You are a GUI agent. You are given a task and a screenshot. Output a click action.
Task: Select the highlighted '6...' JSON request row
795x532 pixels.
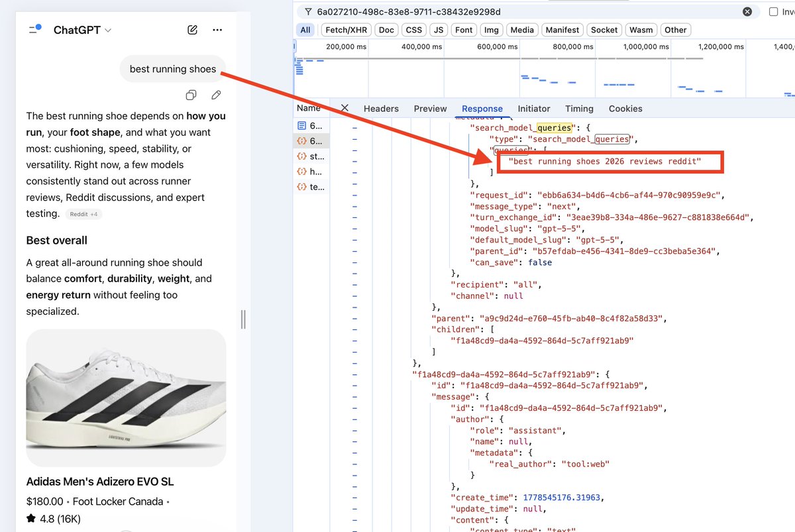pyautogui.click(x=311, y=140)
